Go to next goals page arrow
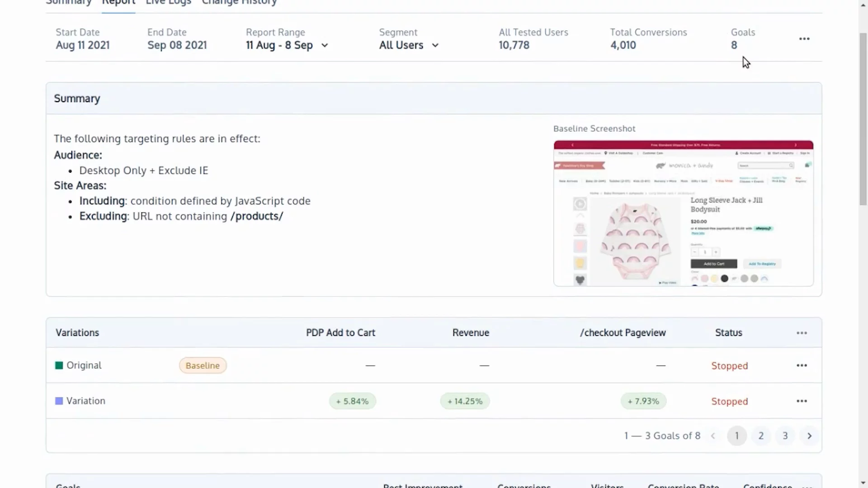 point(809,436)
